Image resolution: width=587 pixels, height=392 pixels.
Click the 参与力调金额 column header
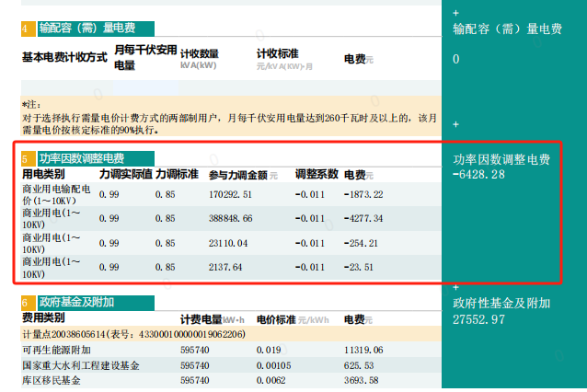point(237,174)
